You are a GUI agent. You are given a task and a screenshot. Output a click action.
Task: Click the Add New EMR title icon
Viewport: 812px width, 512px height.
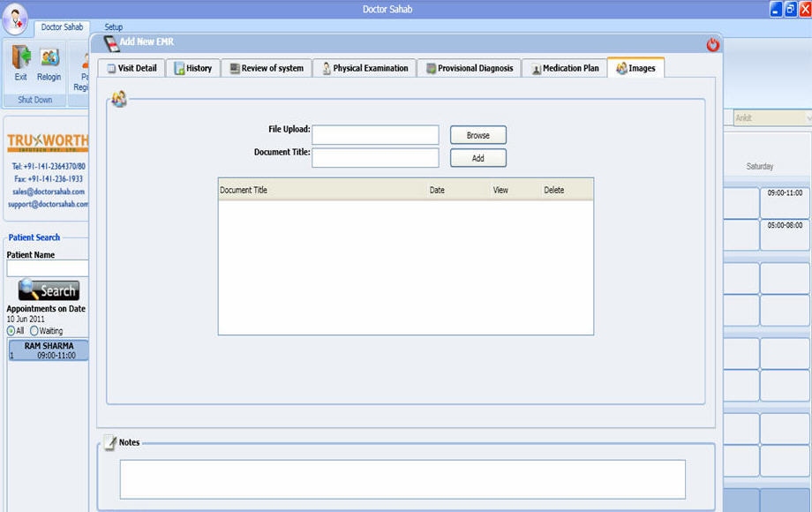pyautogui.click(x=111, y=42)
